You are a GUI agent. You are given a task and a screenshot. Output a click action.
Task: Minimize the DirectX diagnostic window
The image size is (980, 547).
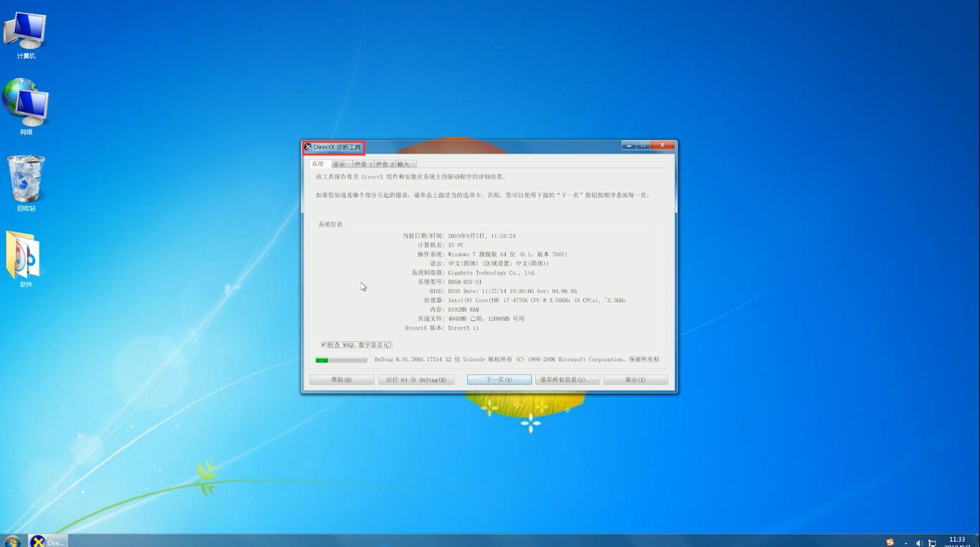click(629, 146)
